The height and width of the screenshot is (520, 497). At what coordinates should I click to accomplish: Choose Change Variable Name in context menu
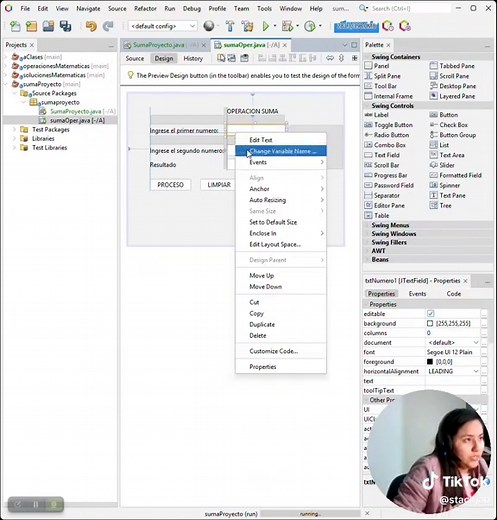pyautogui.click(x=281, y=151)
